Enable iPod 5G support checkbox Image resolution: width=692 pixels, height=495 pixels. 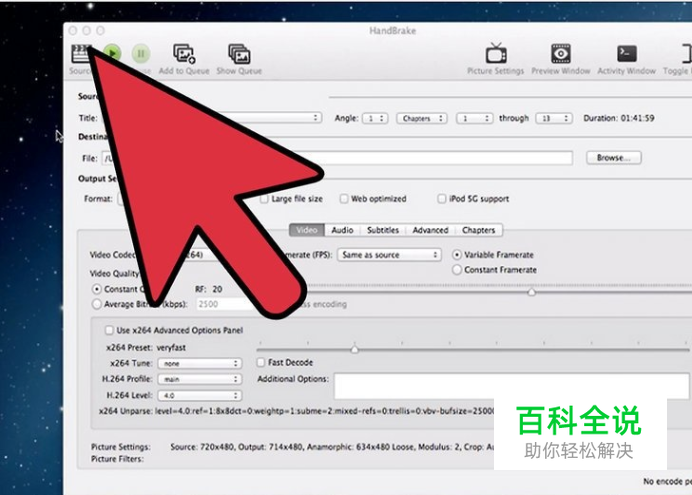[x=441, y=199]
